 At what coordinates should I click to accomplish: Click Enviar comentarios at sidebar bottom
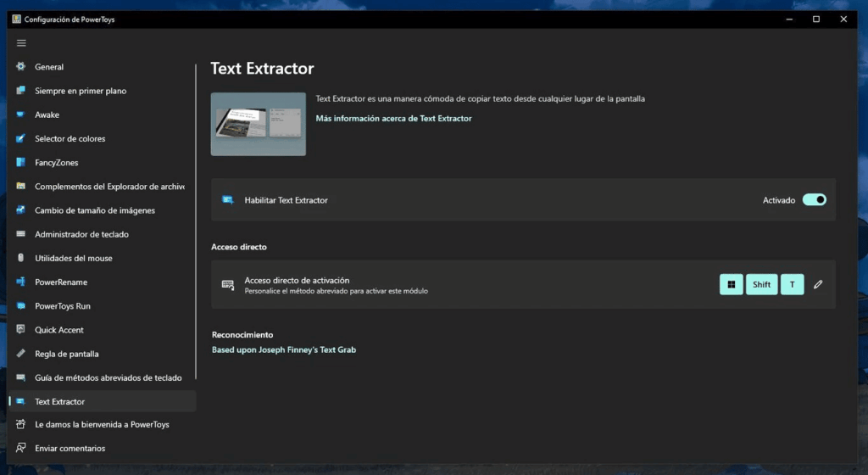pyautogui.click(x=70, y=448)
